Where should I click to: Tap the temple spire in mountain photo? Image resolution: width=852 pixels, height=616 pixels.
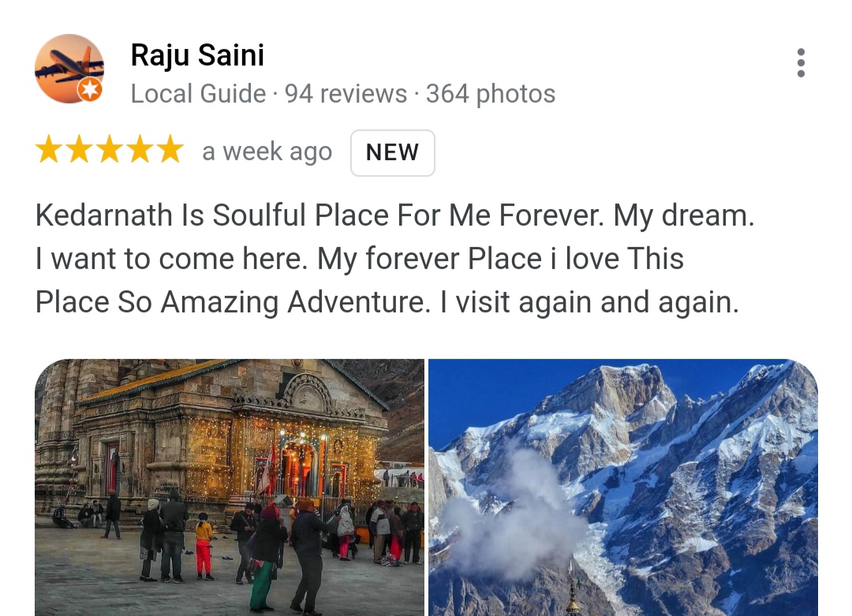pos(572,592)
